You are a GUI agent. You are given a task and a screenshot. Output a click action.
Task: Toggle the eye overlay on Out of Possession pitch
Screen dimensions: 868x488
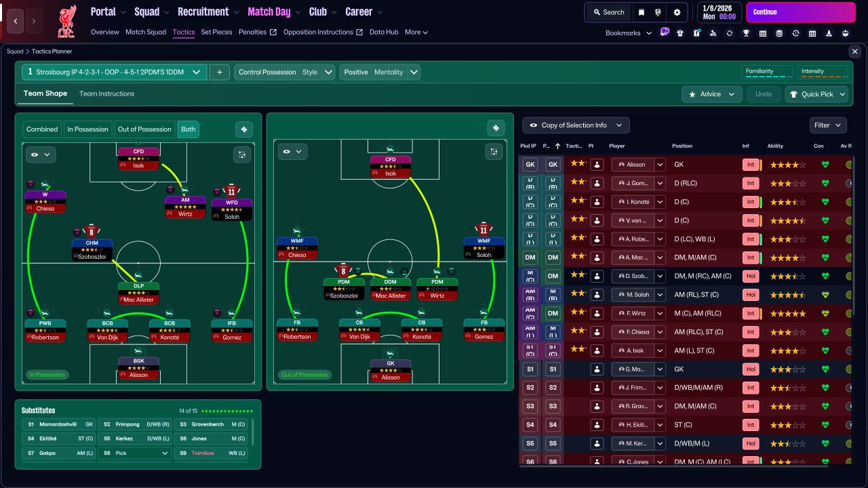(x=292, y=152)
